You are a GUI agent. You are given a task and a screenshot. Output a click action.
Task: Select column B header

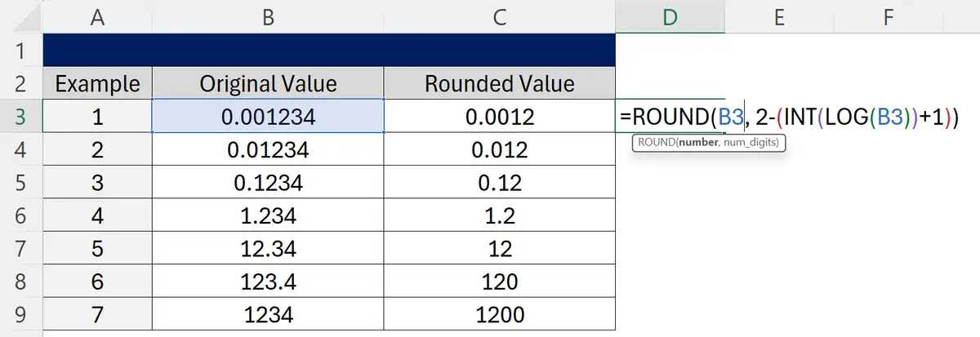(268, 16)
